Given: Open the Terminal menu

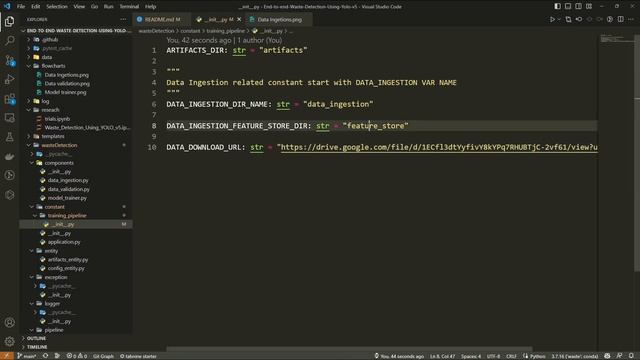Looking at the screenshot, I should click(x=129, y=7).
